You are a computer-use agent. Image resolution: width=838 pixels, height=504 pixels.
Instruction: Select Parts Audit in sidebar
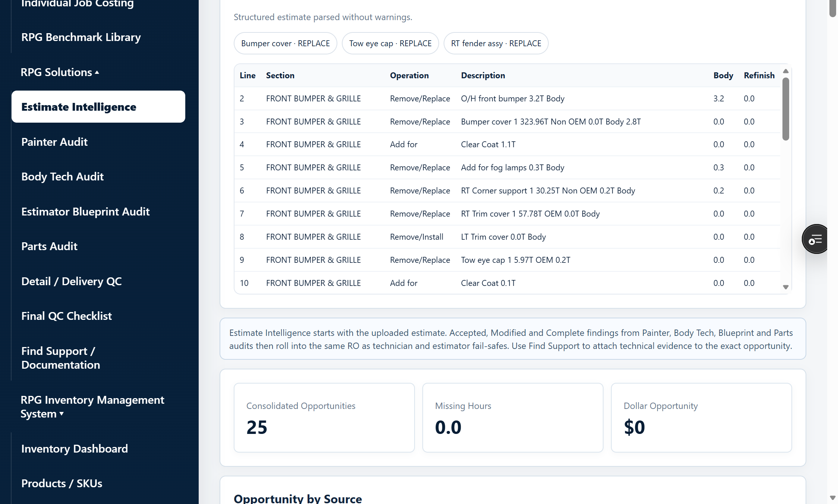49,246
